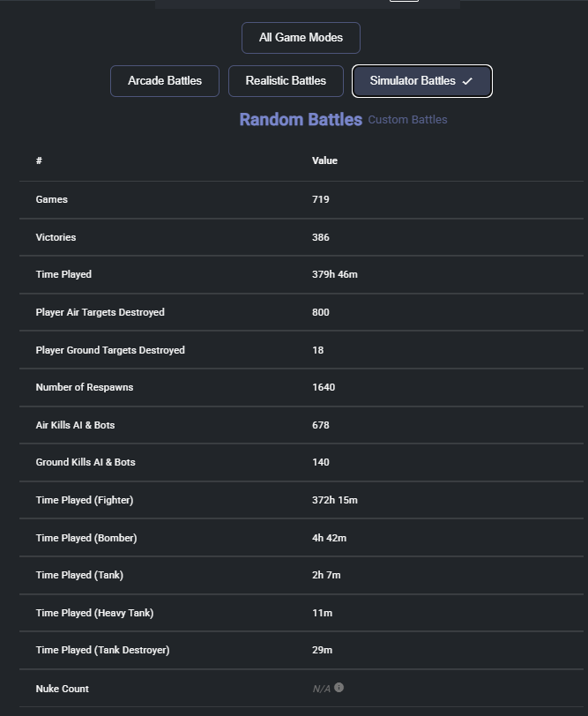Select the All Game Modes button
This screenshot has width=588, height=716.
(x=301, y=38)
